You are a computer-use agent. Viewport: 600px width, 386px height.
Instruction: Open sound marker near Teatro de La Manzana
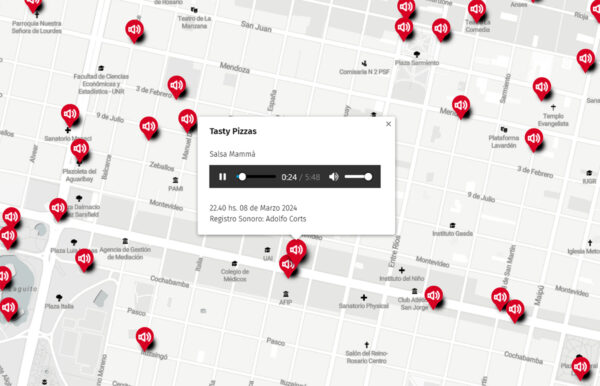(135, 31)
